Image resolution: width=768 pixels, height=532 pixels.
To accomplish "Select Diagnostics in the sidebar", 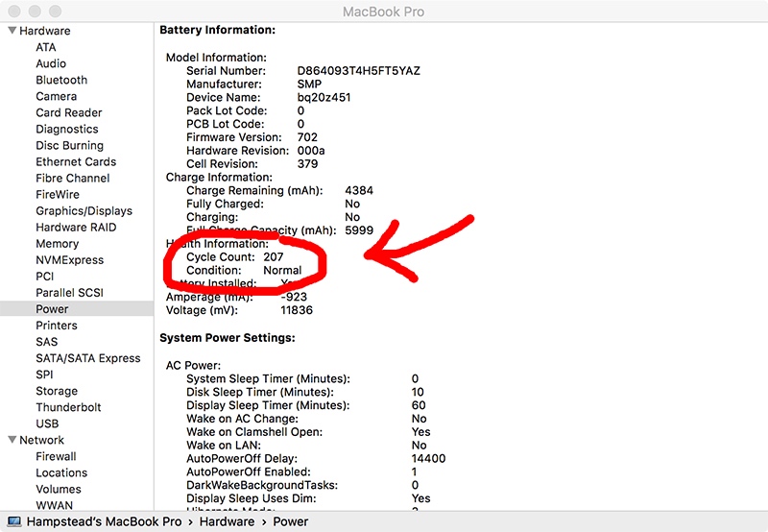I will coord(67,129).
